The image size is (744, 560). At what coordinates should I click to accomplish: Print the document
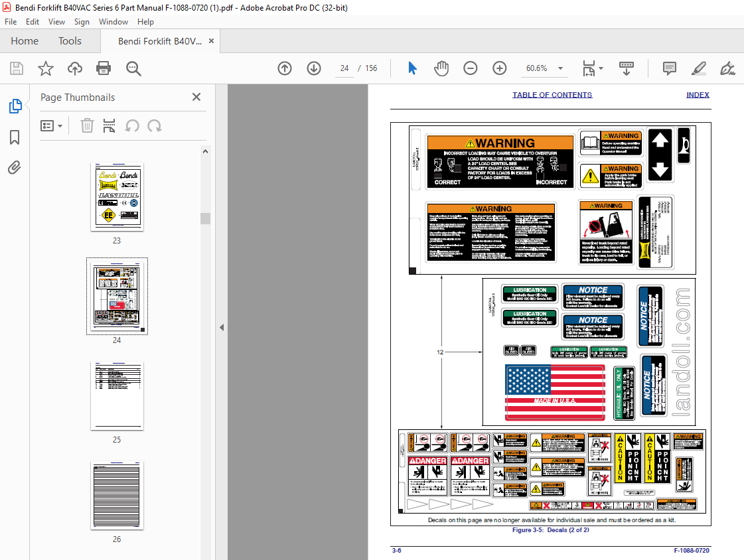point(104,68)
